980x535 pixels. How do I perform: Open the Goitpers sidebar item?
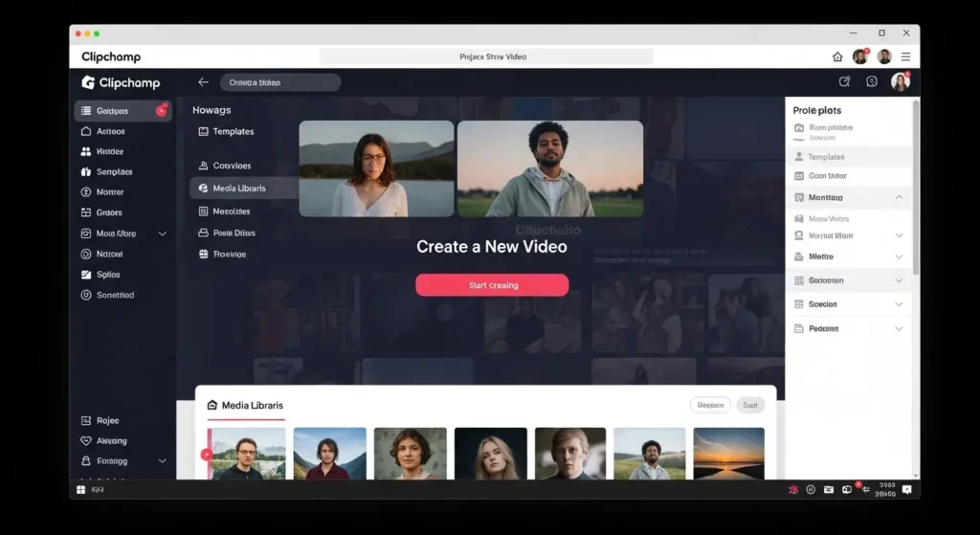pyautogui.click(x=122, y=111)
